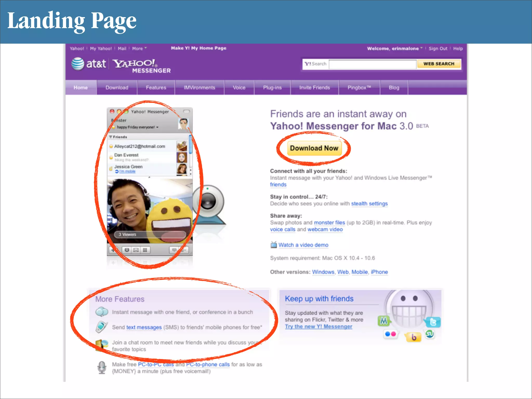
Task: Click the StumbleUpon icon
Action: pos(430,334)
